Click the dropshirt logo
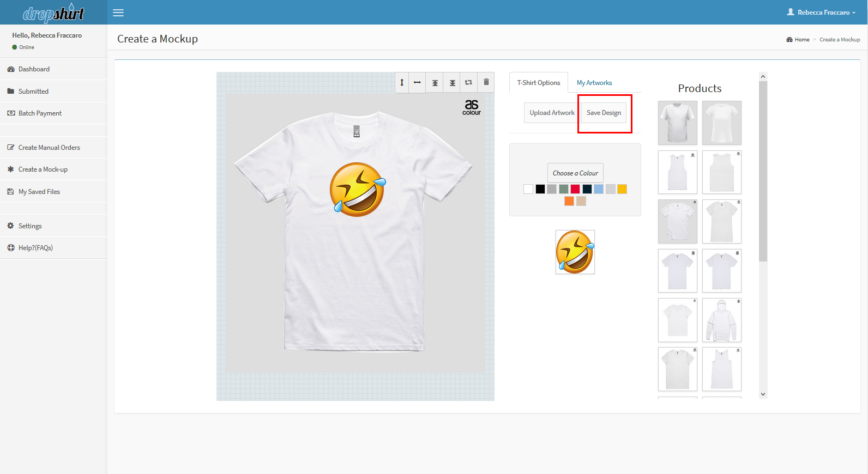Image resolution: width=868 pixels, height=474 pixels. coord(53,13)
